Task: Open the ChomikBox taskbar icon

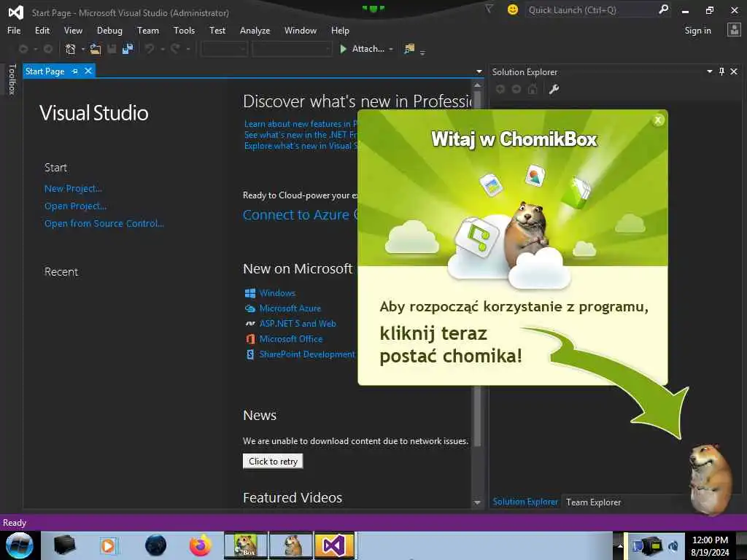Action: (246, 545)
